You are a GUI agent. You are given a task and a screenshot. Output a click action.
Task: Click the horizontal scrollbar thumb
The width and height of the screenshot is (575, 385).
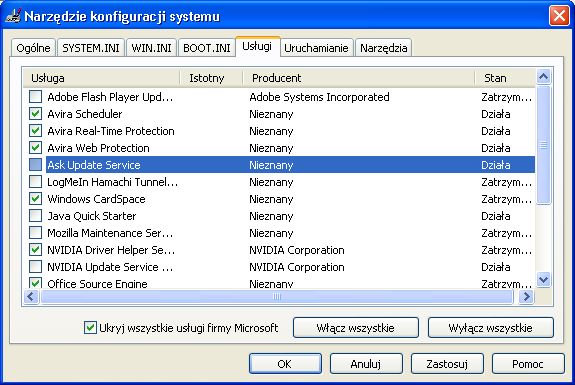(x=277, y=297)
